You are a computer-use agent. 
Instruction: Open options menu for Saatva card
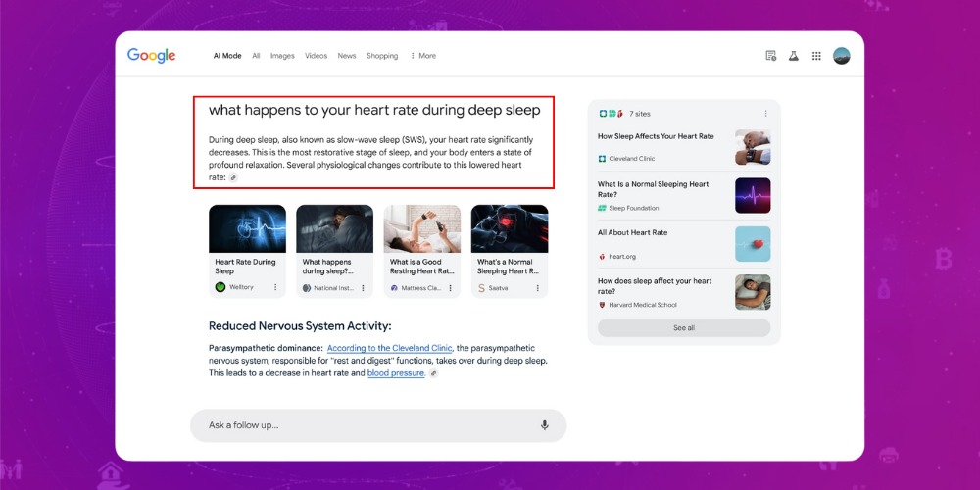click(x=537, y=287)
